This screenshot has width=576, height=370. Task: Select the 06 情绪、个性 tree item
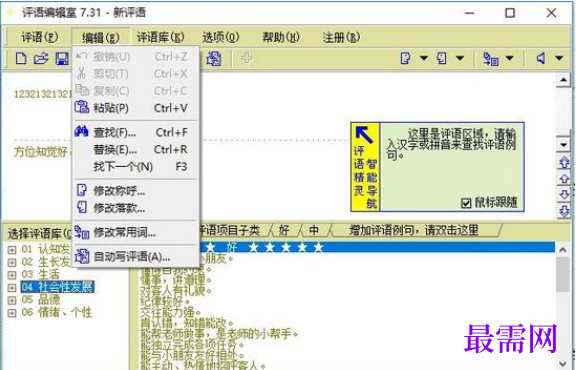tap(57, 312)
